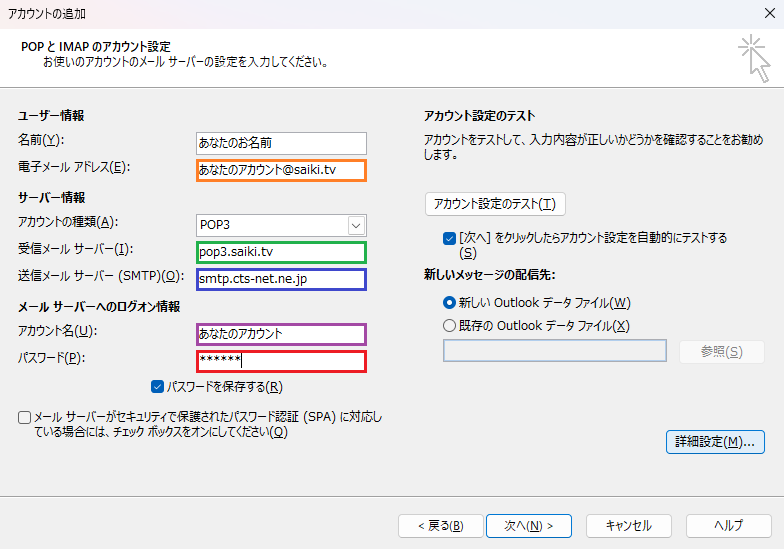Screen dimensions: 784x549
Task: Click the Test Account Settings button
Action: (496, 204)
